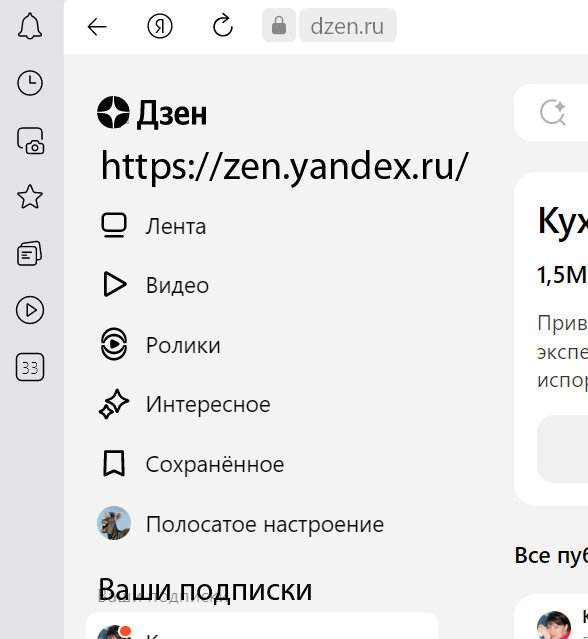Click the https://zen.yandex.ru/ text
The width and height of the screenshot is (588, 639).
pos(284,166)
